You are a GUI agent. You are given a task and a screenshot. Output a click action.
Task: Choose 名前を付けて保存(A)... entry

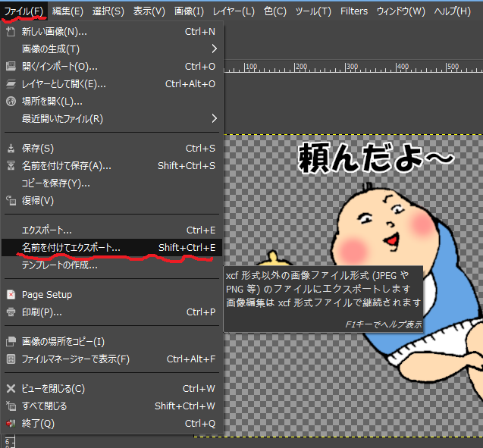111,166
